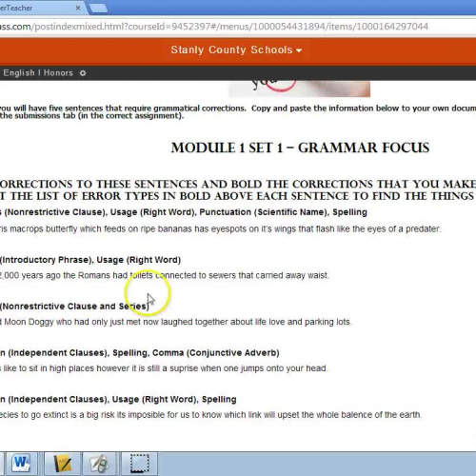This screenshot has height=476, width=476.
Task: Open the snipping selection tool icon
Action: click(139, 464)
